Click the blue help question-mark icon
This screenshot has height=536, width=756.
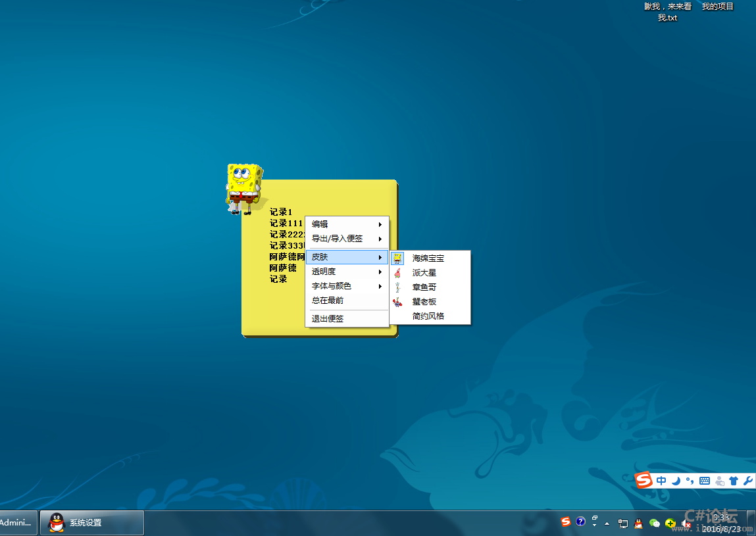(580, 522)
